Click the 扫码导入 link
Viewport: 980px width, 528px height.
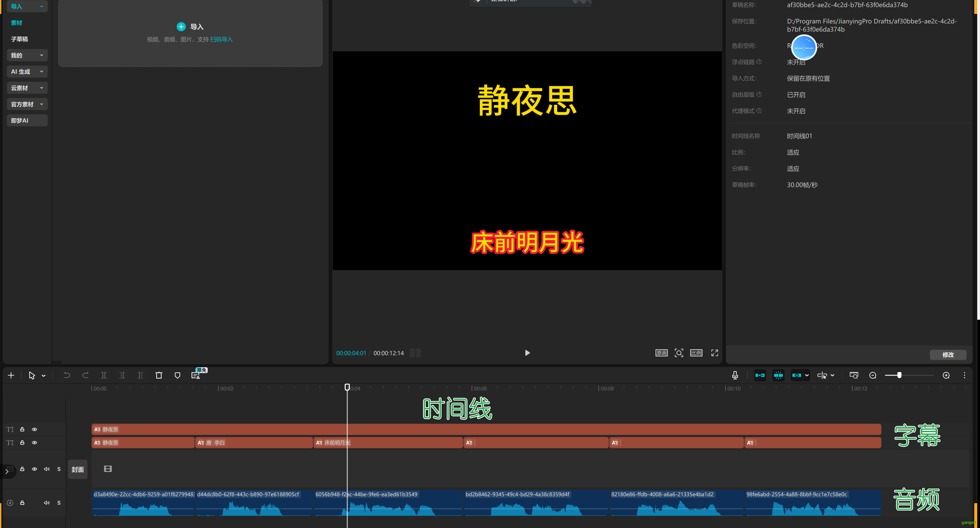pyautogui.click(x=221, y=39)
